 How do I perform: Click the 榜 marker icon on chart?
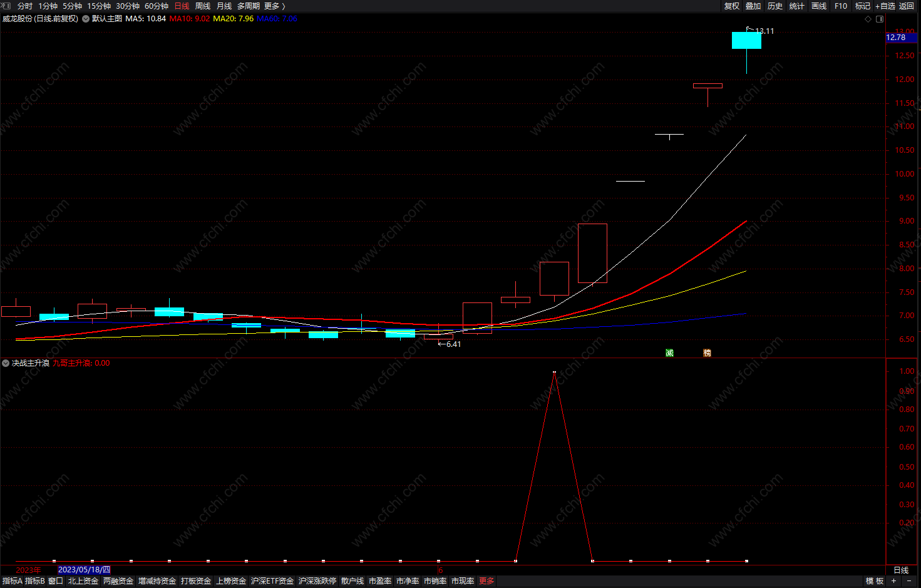click(707, 353)
